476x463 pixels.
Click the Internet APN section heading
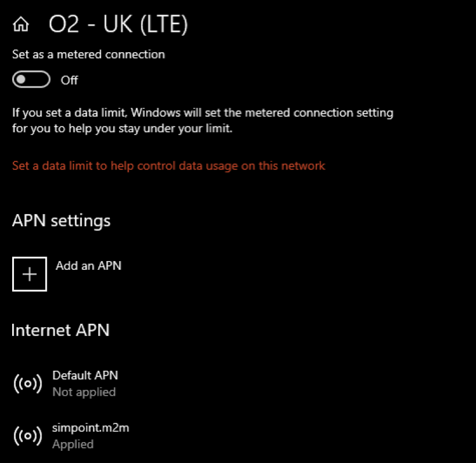(x=60, y=330)
